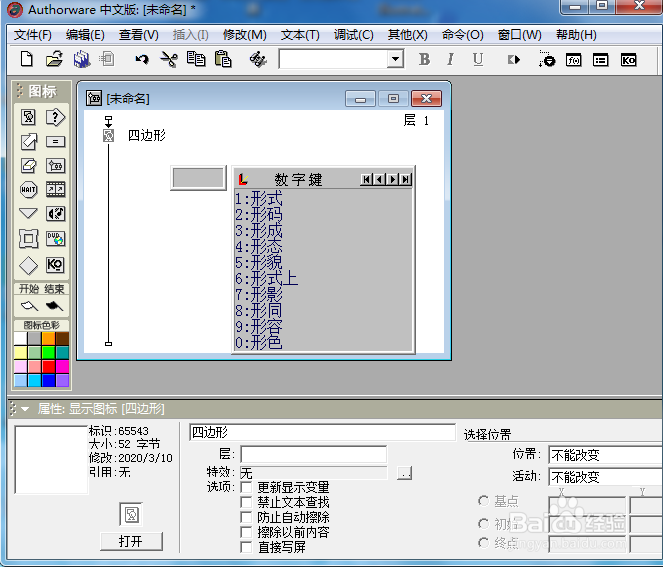Open the Variables window icon

[600, 60]
